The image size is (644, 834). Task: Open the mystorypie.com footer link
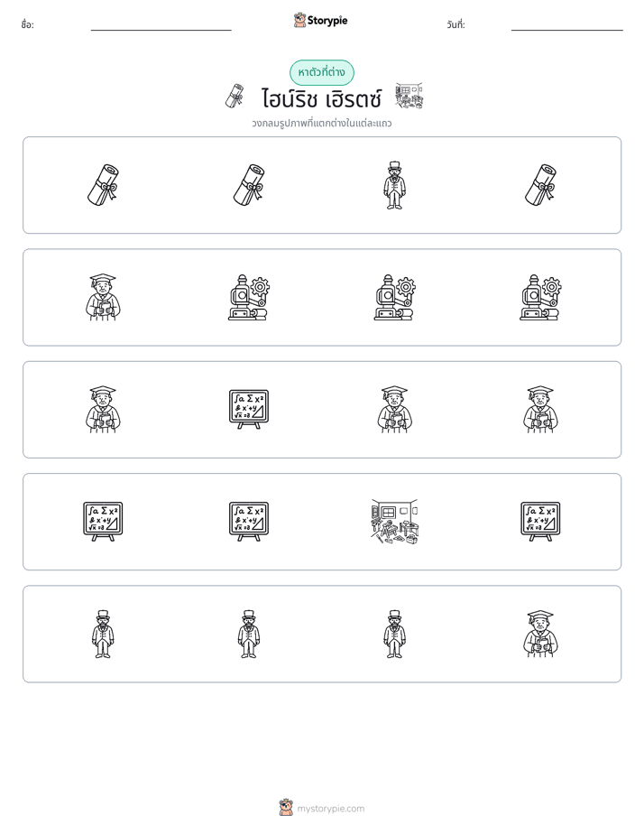coord(330,809)
